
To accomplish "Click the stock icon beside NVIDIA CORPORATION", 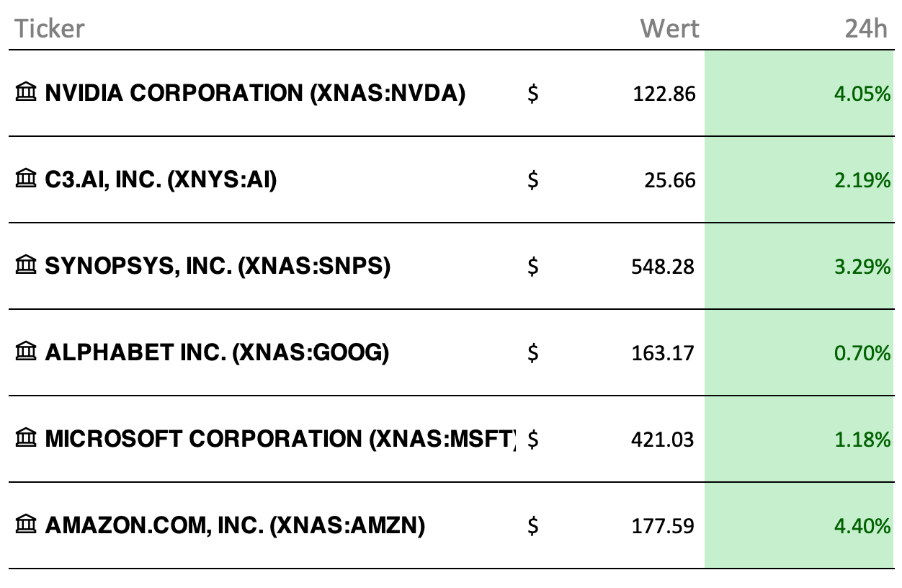I will pos(26,93).
